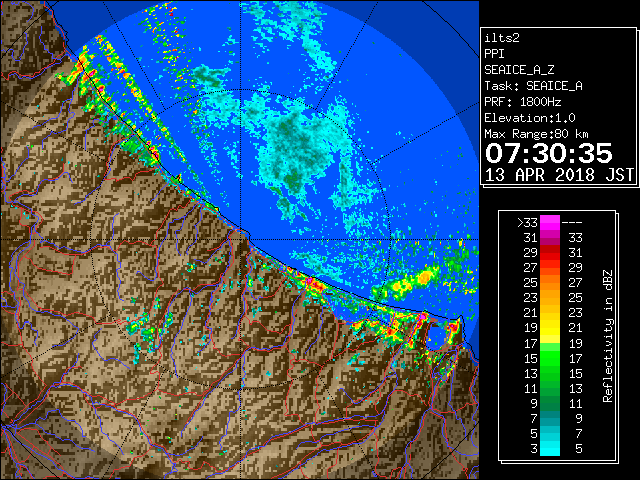Pick the dark green 9–11 dBZ swatch
Viewport: 640px width, 480px height.
click(550, 403)
